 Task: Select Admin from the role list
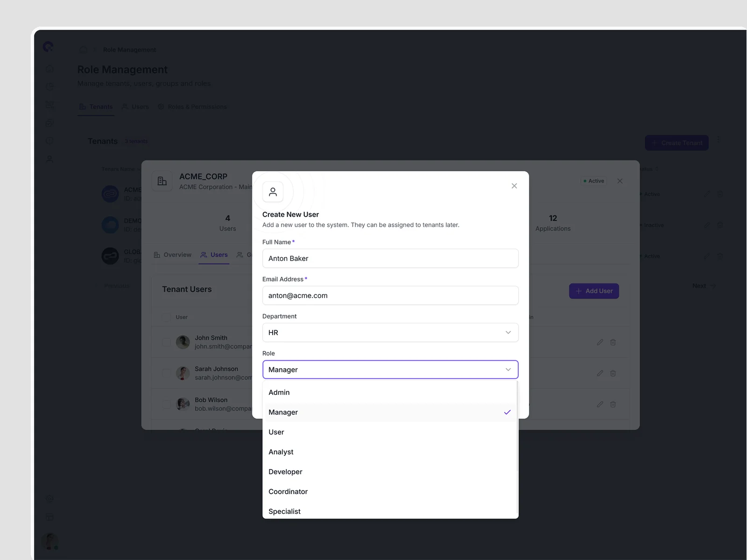(279, 392)
